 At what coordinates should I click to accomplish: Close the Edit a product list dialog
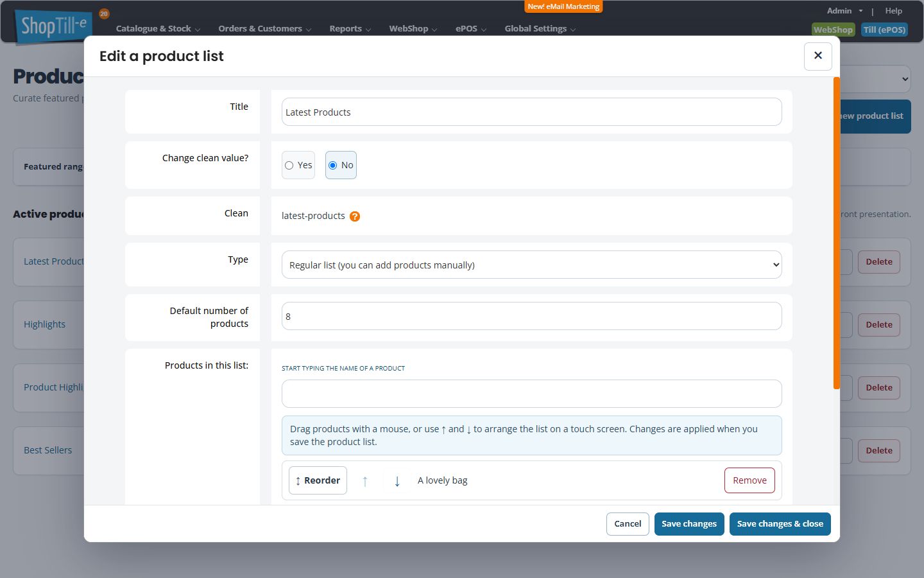point(818,56)
